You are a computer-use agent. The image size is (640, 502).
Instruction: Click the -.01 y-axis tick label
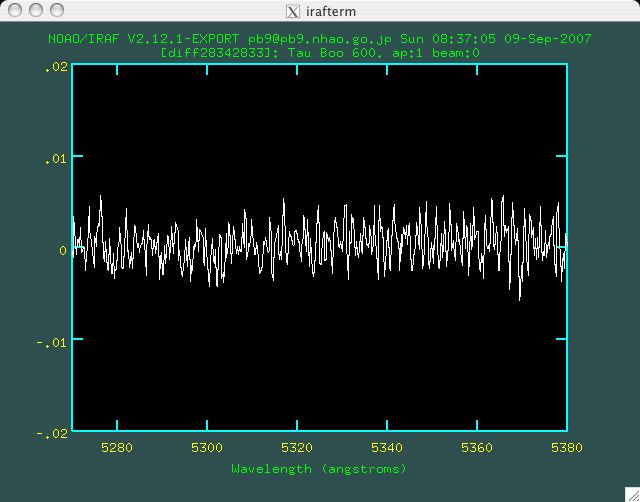[54, 342]
